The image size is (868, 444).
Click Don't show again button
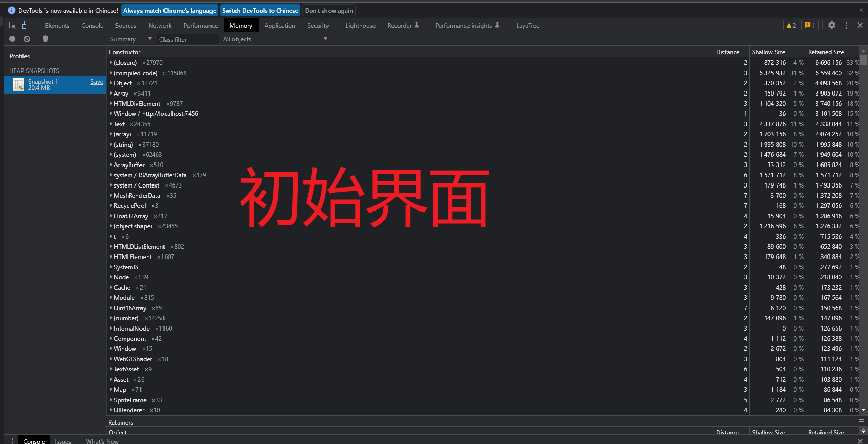[x=329, y=10]
